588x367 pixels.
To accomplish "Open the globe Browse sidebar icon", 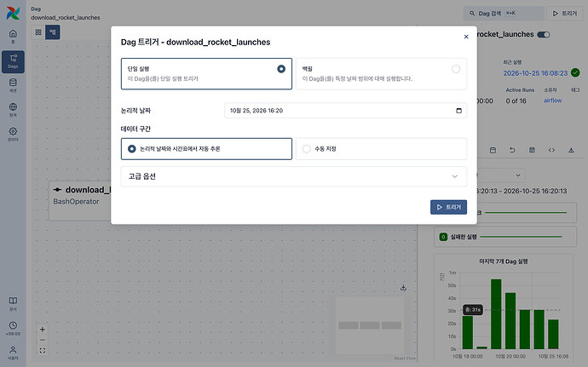I will click(13, 110).
